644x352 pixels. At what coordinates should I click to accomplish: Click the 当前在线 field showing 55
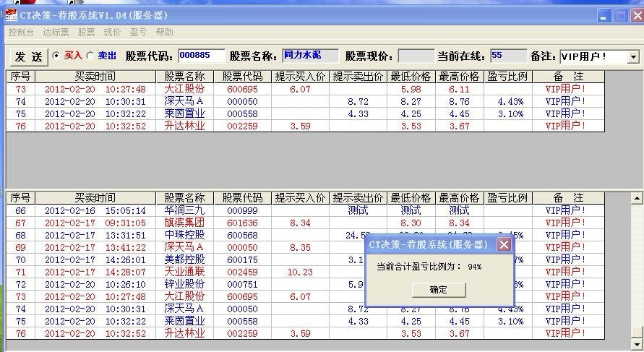click(x=508, y=56)
